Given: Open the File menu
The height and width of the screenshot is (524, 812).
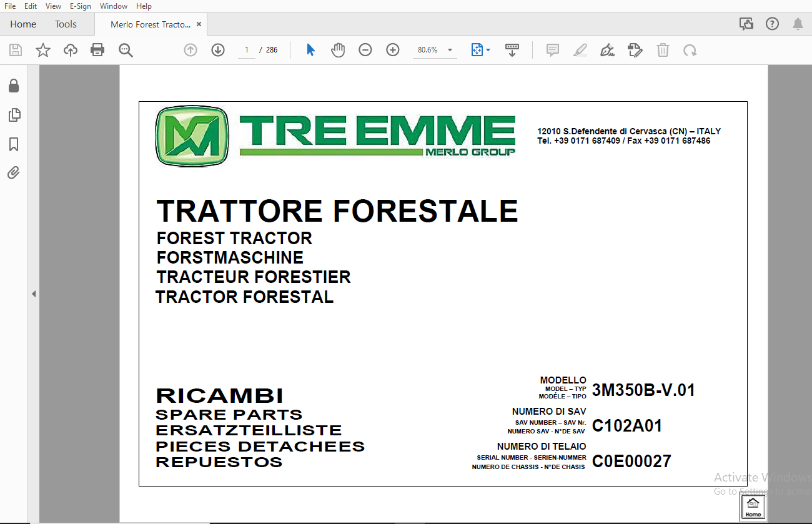Looking at the screenshot, I should (10, 6).
